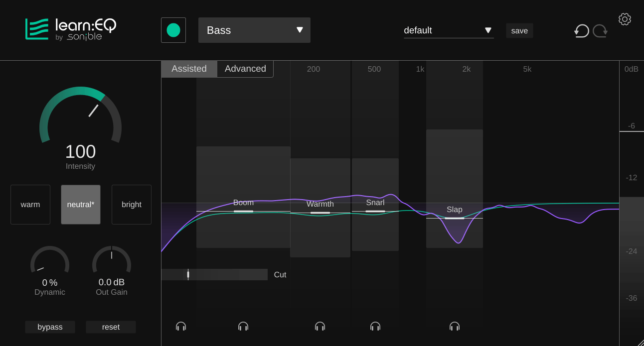Click the Intensity dial

[x=81, y=115]
